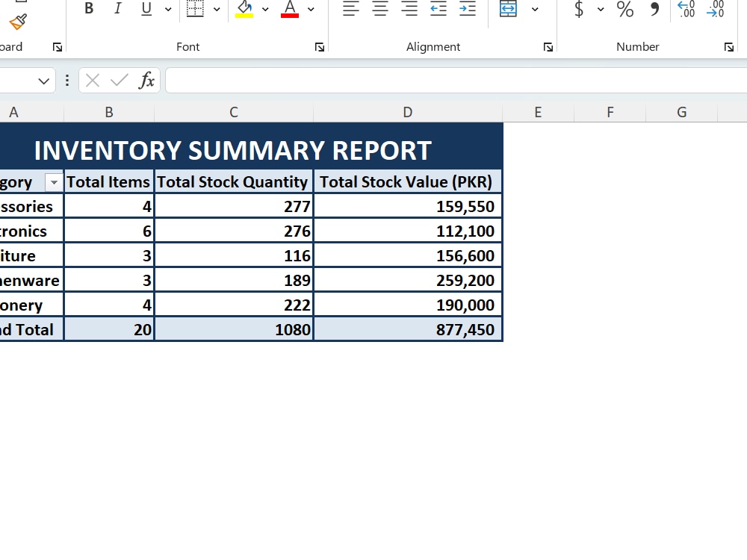
Task: Select column B header
Action: tap(109, 113)
